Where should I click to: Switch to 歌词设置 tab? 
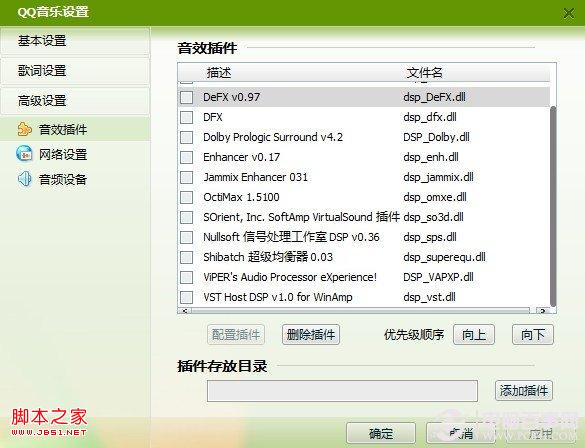(75, 71)
